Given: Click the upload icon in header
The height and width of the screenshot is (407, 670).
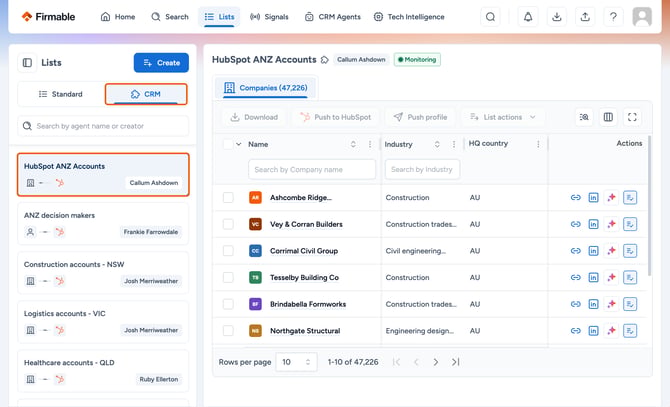Looking at the screenshot, I should [x=585, y=17].
